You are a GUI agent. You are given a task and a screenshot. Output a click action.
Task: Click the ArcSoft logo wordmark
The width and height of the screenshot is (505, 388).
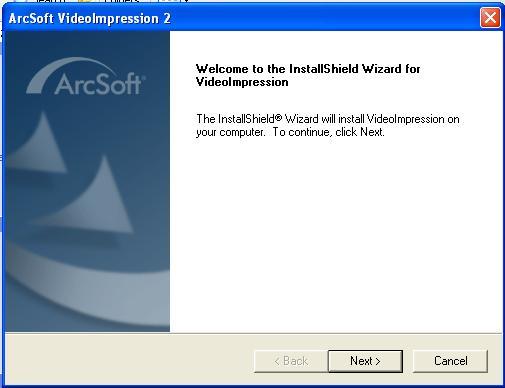[x=99, y=84]
